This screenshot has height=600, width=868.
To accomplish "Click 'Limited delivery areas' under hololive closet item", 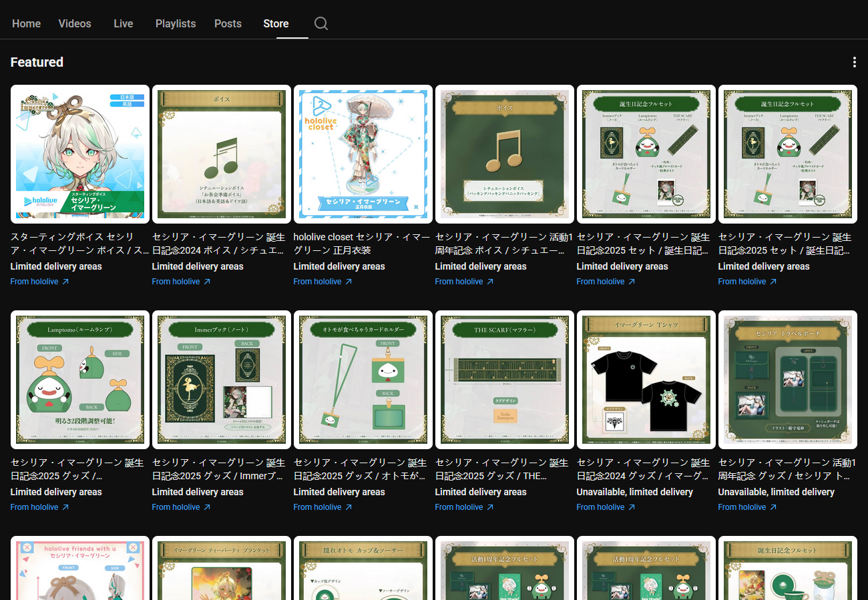I will coord(339,266).
